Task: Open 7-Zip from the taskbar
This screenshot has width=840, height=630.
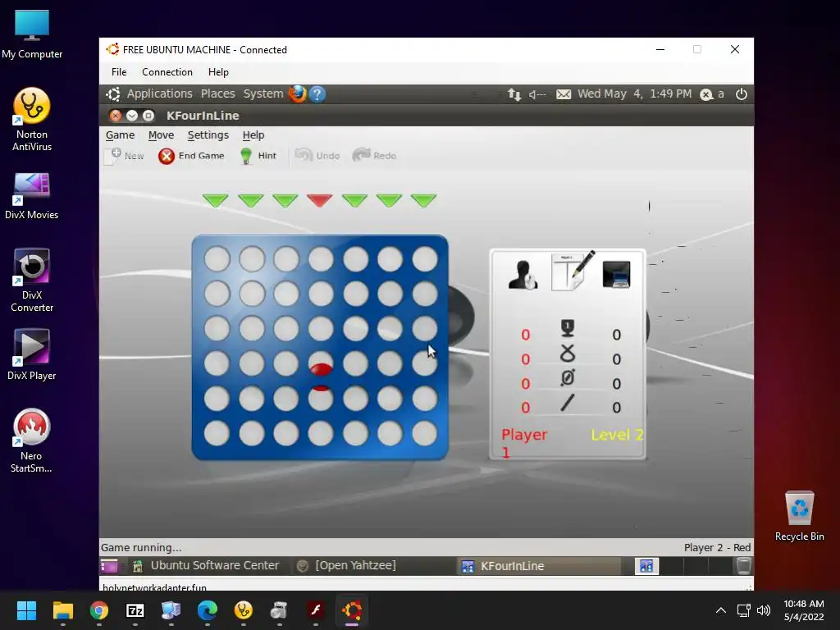Action: point(135,610)
